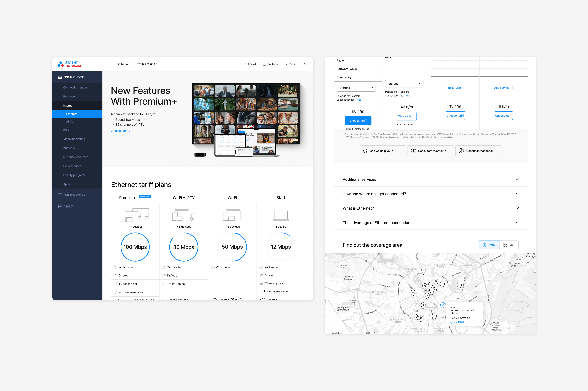
Task: Click Can we help you button
Action: pos(383,151)
